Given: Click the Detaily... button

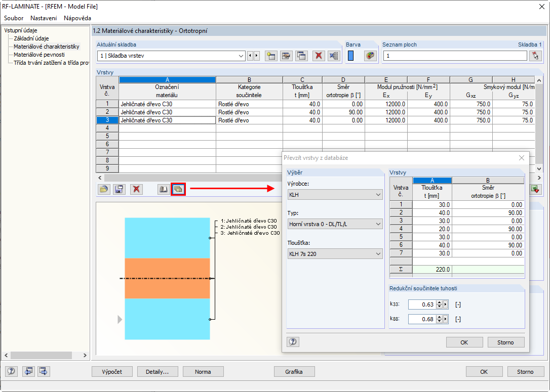Looking at the screenshot, I should click(158, 372).
